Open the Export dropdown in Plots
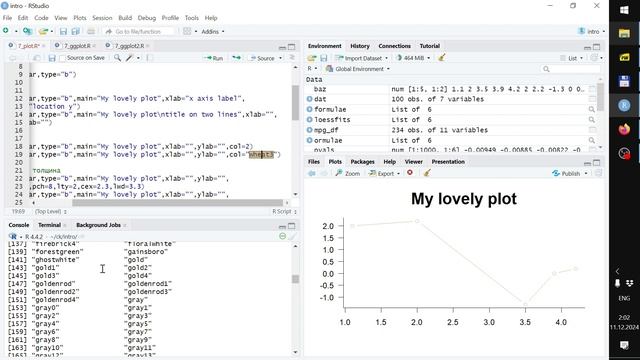Viewport: 640px width, 360px height. point(384,173)
